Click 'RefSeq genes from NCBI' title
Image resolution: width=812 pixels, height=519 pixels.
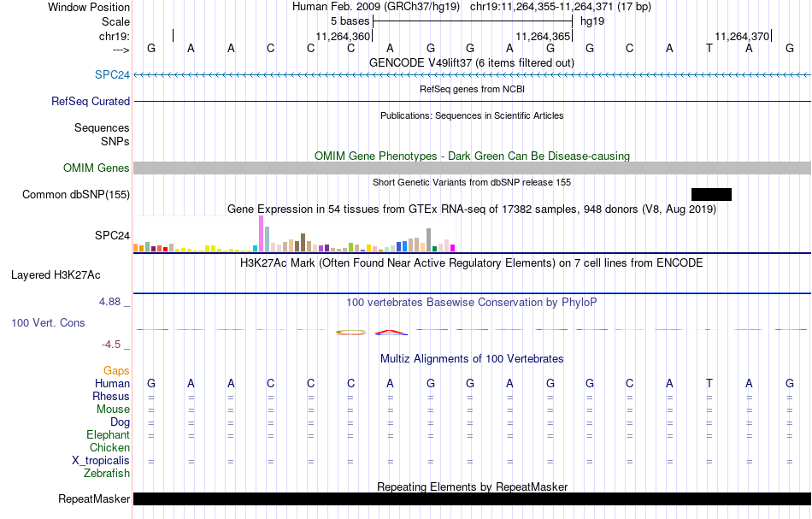click(x=472, y=89)
